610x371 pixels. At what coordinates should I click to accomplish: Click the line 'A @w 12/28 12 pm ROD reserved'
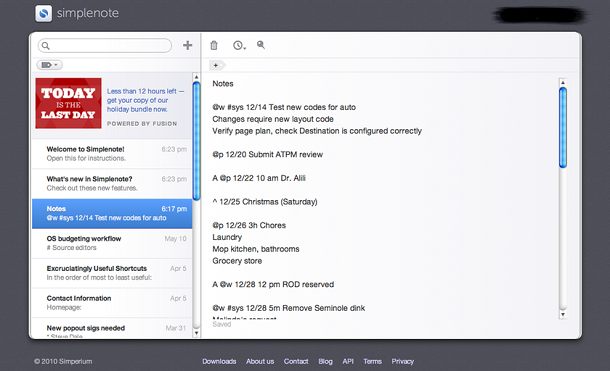[273, 284]
